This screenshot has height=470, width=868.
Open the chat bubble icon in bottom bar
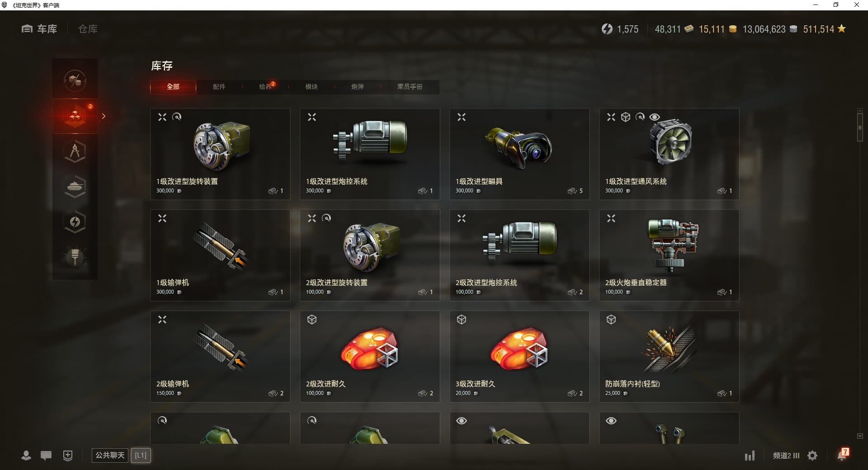46,456
